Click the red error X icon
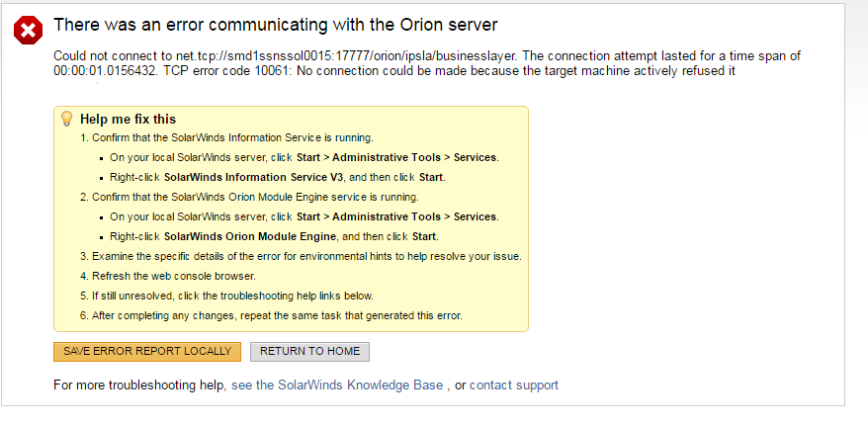 point(29,31)
